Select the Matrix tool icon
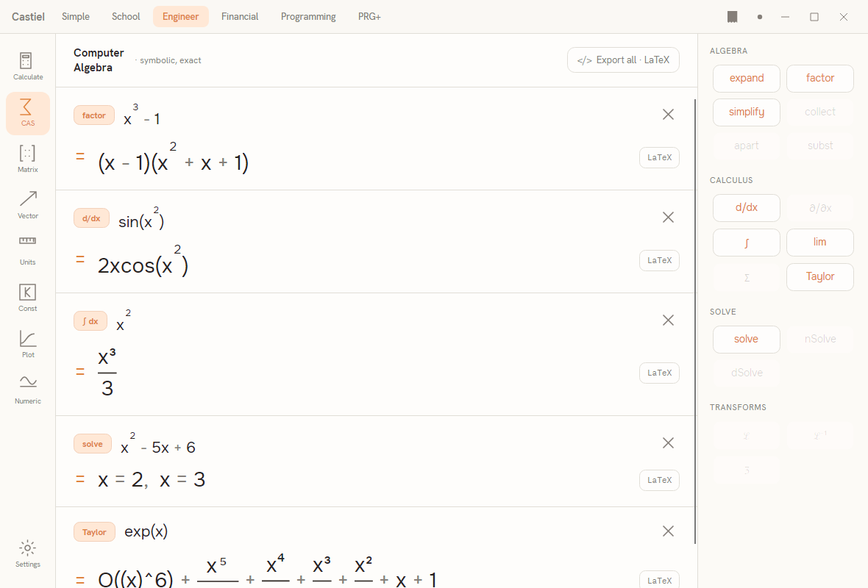 pos(28,153)
